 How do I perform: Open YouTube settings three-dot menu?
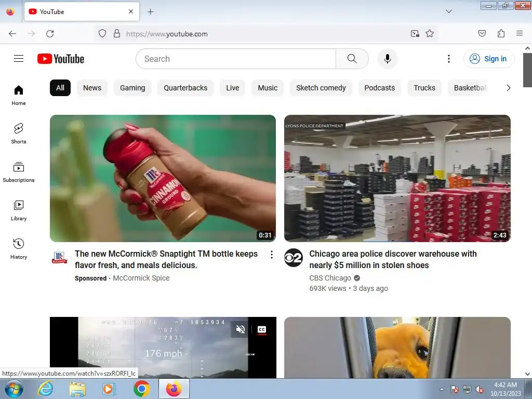(x=448, y=59)
